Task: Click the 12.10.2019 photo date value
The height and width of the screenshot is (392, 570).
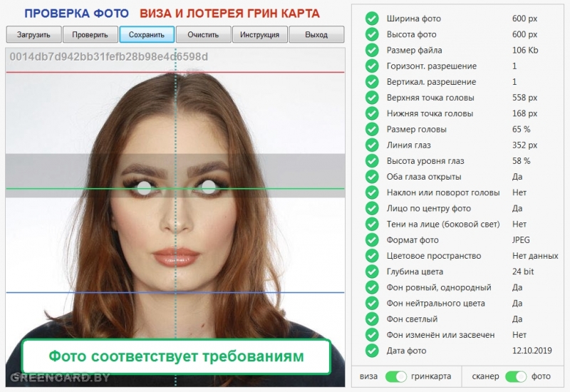Action: 532,351
